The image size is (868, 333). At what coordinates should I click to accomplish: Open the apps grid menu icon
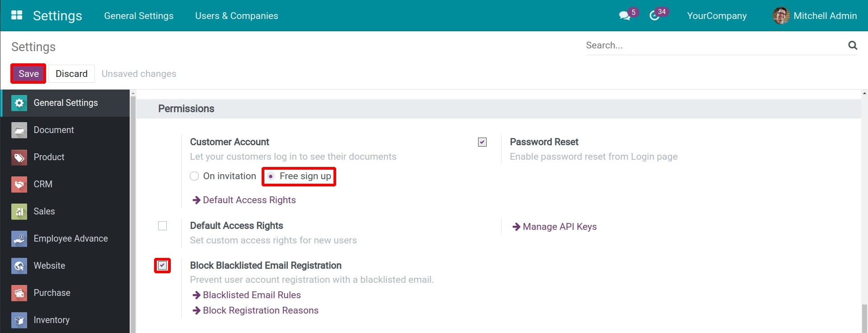point(17,15)
